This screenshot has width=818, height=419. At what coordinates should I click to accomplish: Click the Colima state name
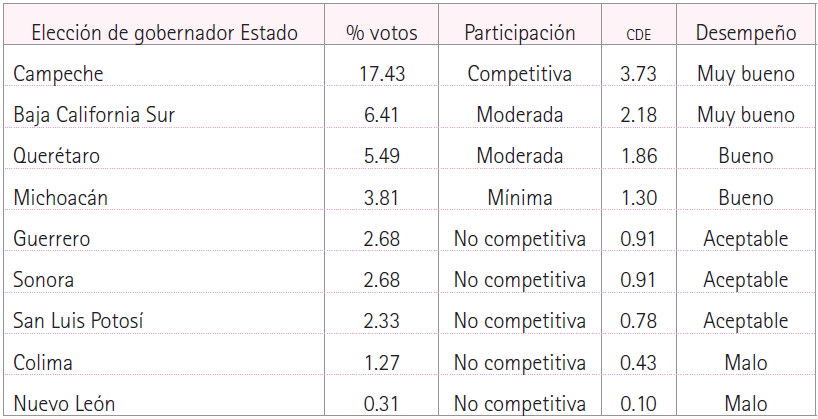[x=43, y=363]
